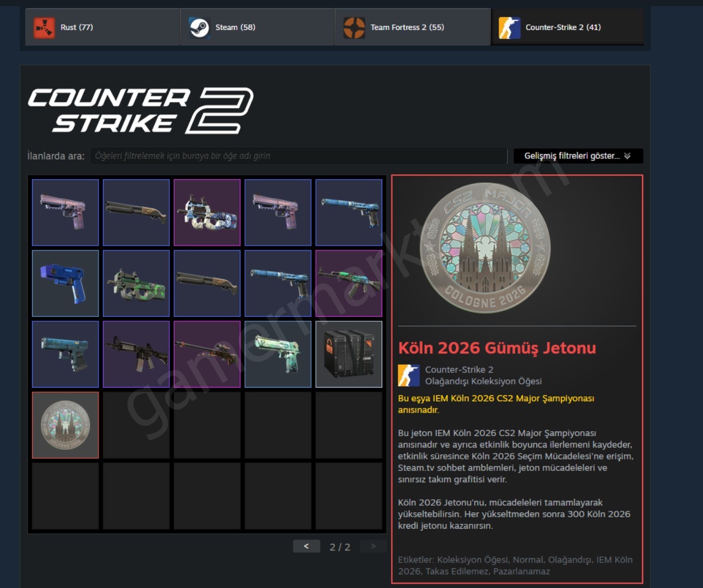The height and width of the screenshot is (588, 703).
Task: Select the Cologne 2026 coin in the grid
Action: click(65, 425)
